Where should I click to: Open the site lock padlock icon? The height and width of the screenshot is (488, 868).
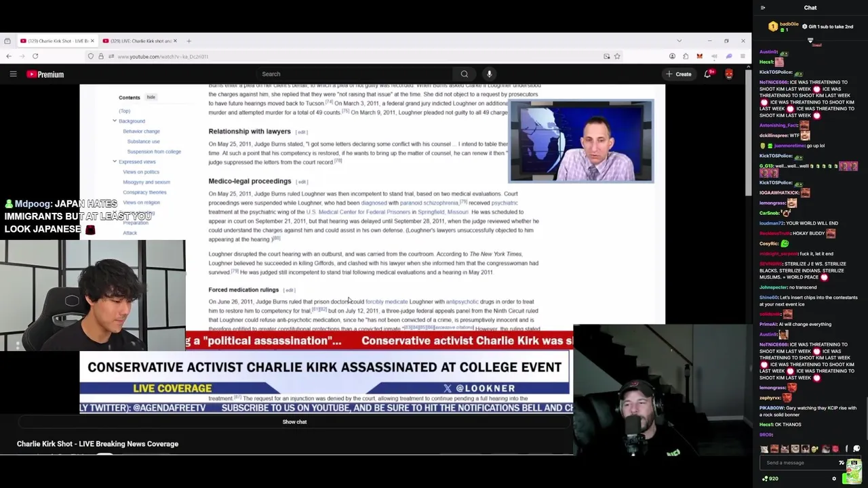pos(101,56)
